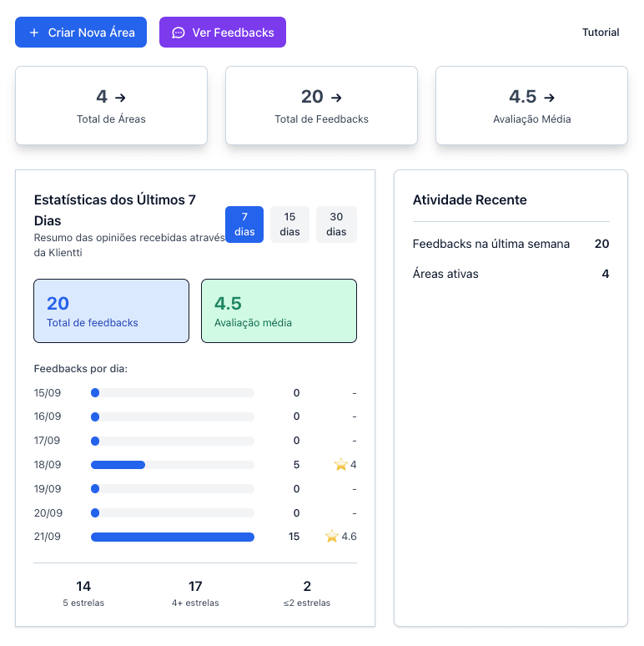Image resolution: width=644 pixels, height=646 pixels.
Task: Click the Atividade Recente heading
Action: pyautogui.click(x=470, y=199)
